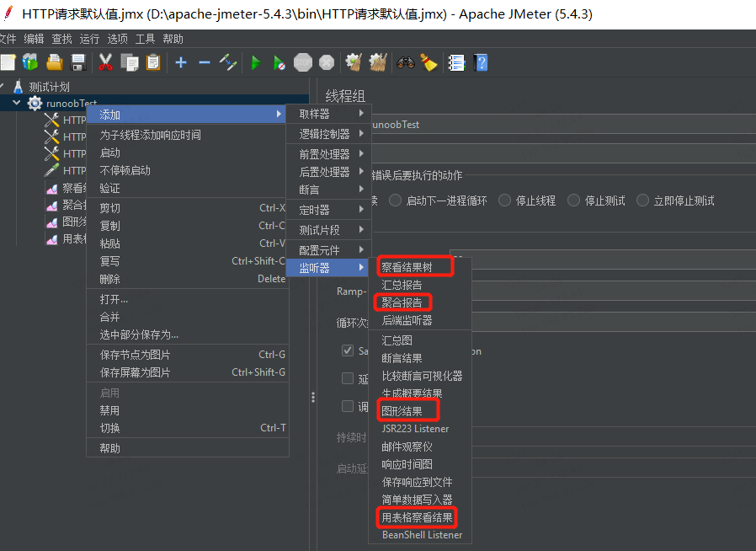Open the 选项 menu in menu bar
The image size is (756, 551).
(x=117, y=39)
